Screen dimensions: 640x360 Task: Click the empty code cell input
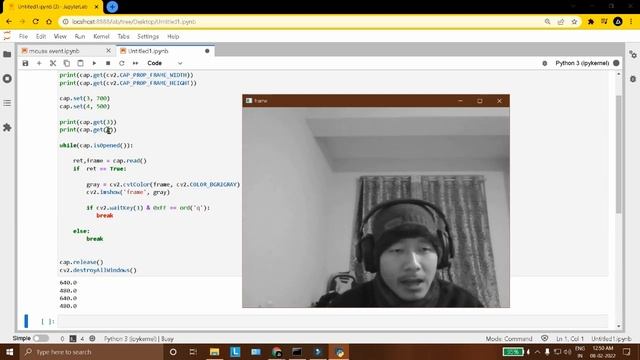(332, 322)
